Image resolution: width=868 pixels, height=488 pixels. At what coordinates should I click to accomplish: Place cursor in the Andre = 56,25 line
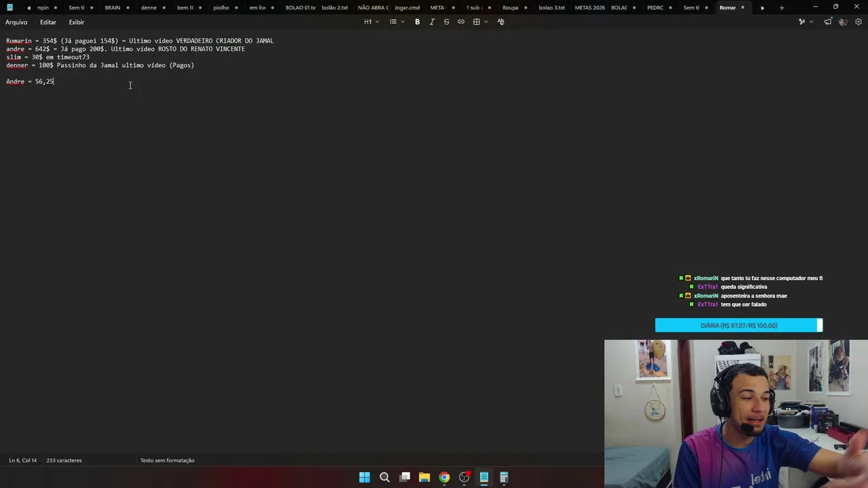click(x=30, y=81)
